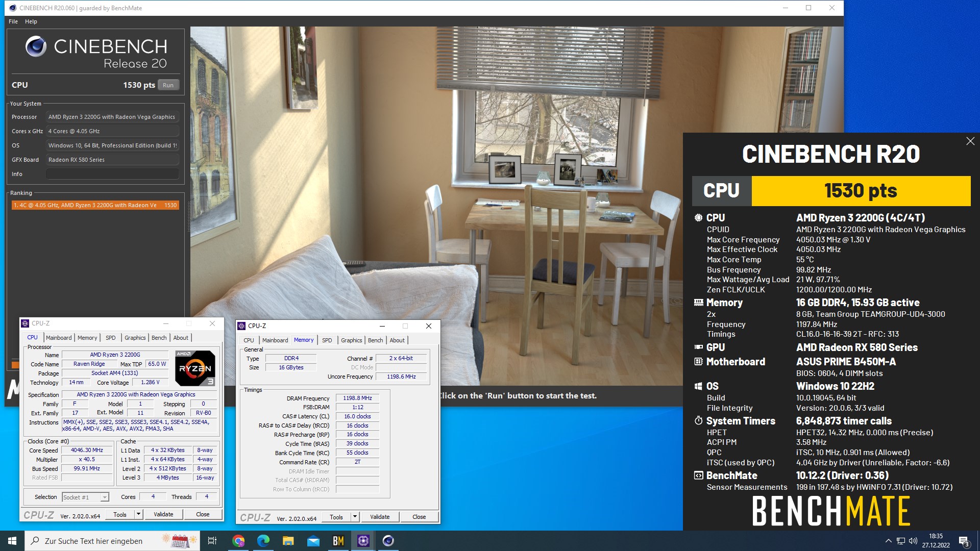The image size is (980, 551).
Task: Click the Memory icon in BenchMate panel
Action: [x=698, y=303]
